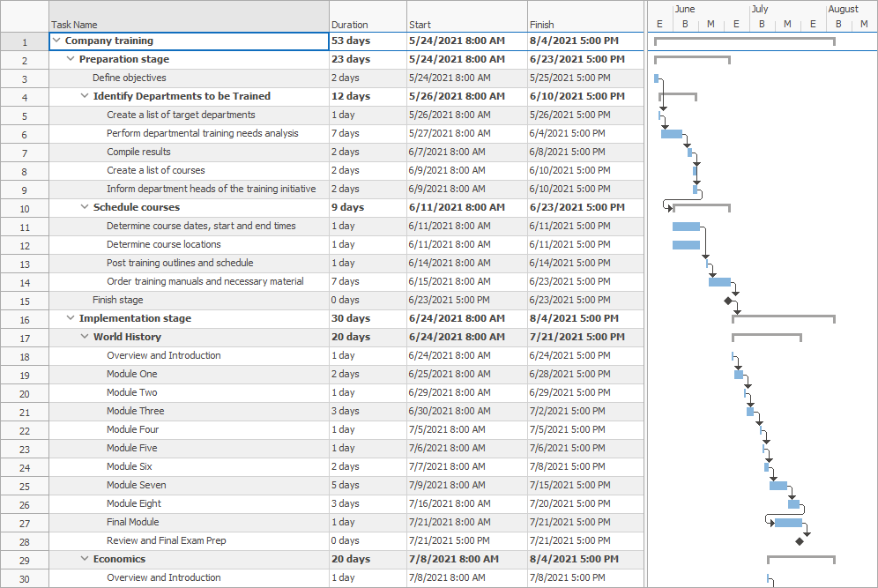Viewport: 878px width, 588px height.
Task: Collapse the Preparation stage group
Action: tap(71, 59)
